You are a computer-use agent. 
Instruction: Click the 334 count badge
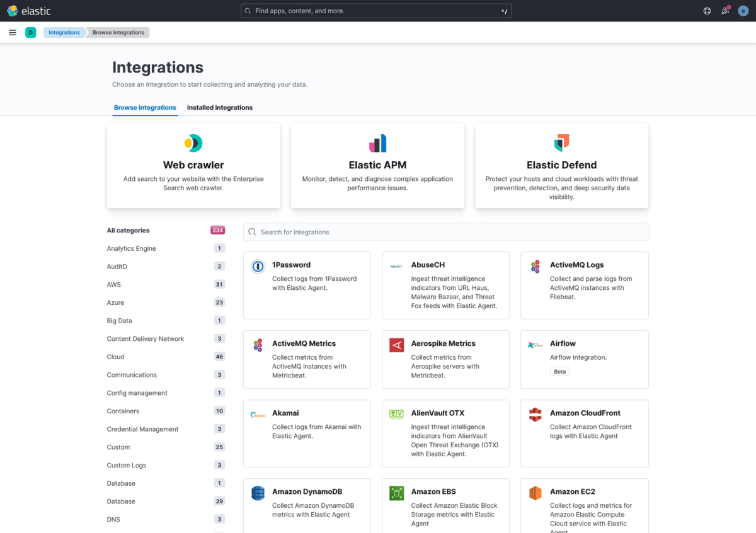(217, 231)
